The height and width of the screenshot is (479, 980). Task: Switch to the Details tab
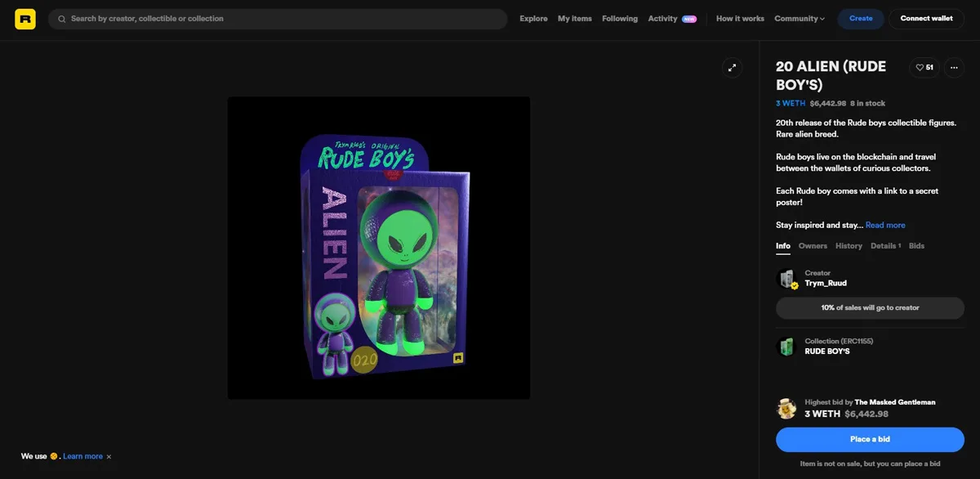tap(885, 246)
